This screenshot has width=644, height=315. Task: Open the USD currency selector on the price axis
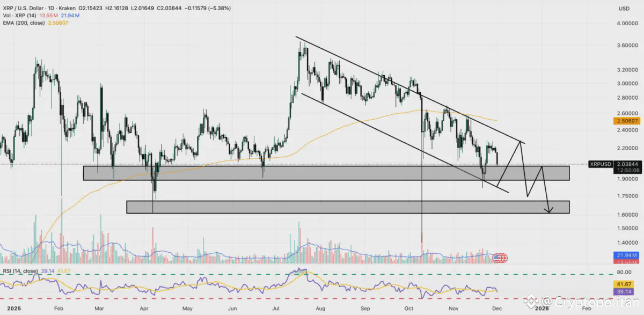point(624,9)
